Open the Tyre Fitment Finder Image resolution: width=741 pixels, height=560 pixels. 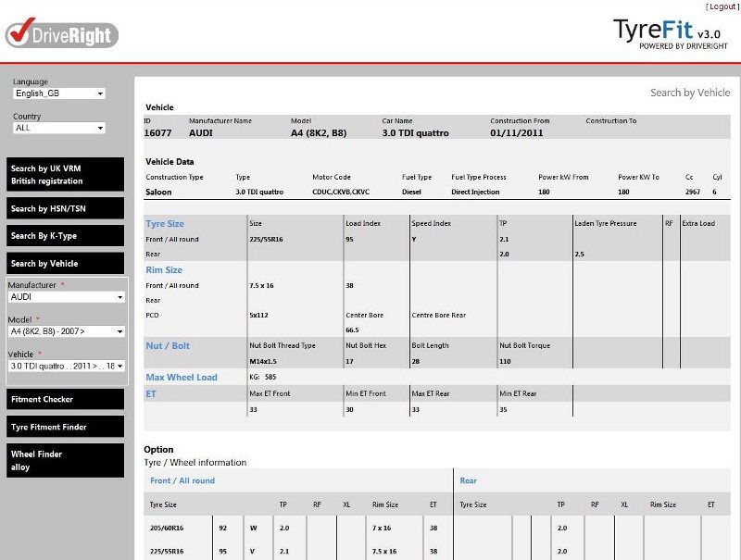point(65,427)
